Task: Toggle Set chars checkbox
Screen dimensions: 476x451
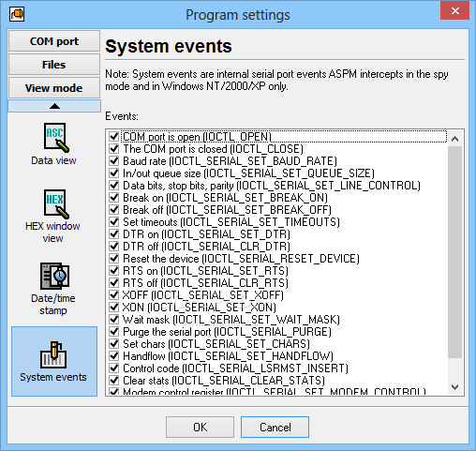Action: click(114, 344)
